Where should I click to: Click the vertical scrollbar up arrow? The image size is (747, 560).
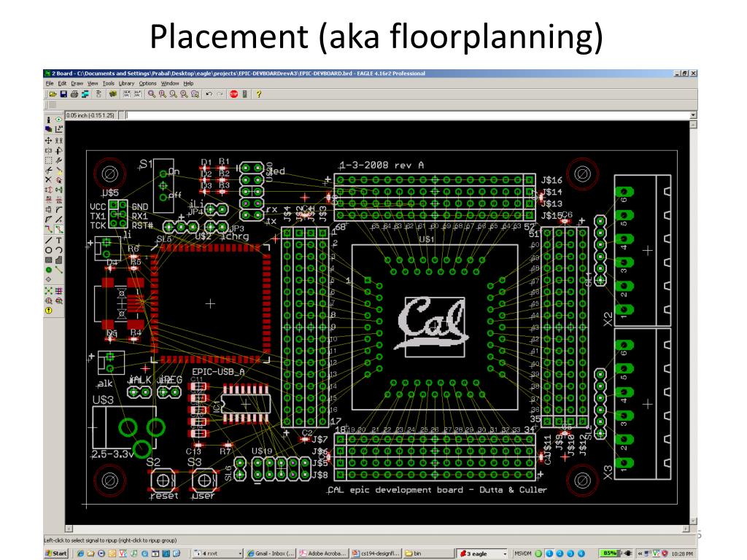pos(693,124)
